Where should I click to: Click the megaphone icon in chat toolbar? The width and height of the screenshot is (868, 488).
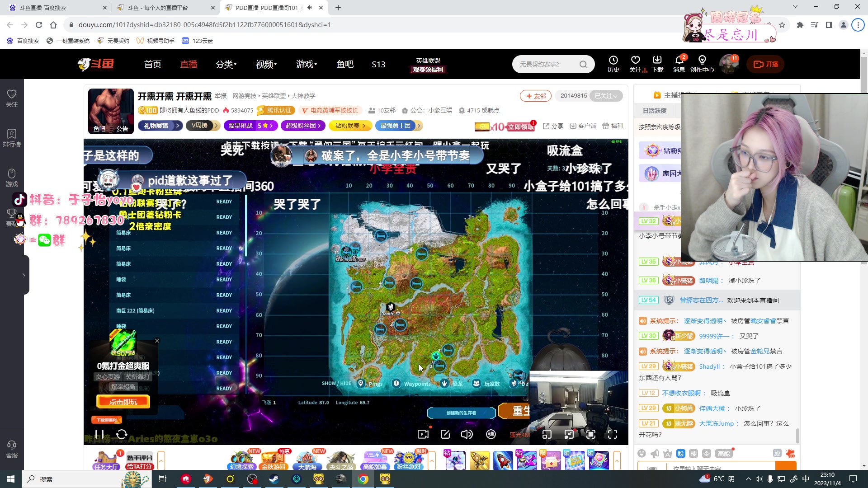[x=655, y=453]
